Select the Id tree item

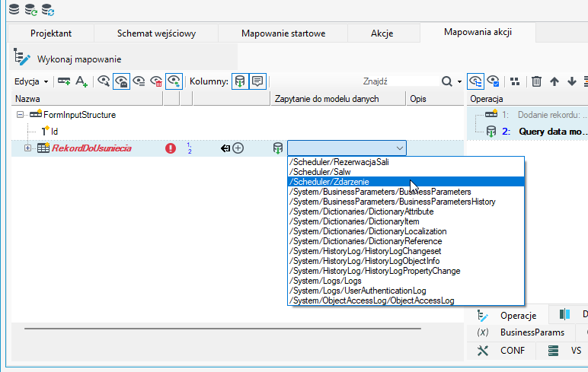pyautogui.click(x=54, y=132)
